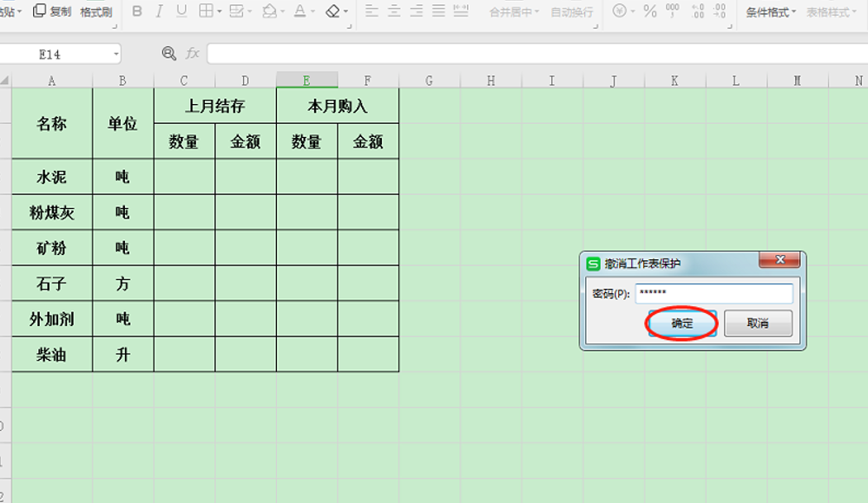Viewport: 868px width, 503px height.
Task: Select the 方 unit cell
Action: point(123,284)
